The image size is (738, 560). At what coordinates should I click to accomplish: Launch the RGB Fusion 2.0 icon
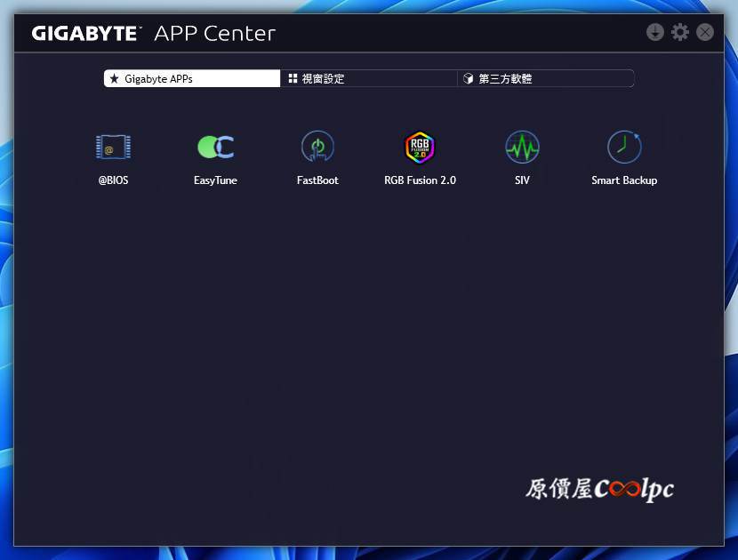coord(420,147)
